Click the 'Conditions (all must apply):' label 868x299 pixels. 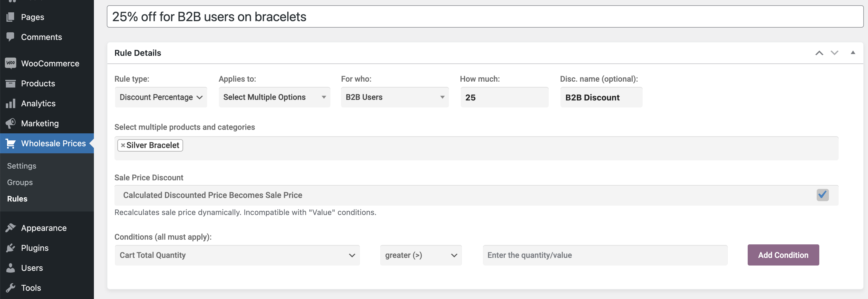pyautogui.click(x=163, y=237)
